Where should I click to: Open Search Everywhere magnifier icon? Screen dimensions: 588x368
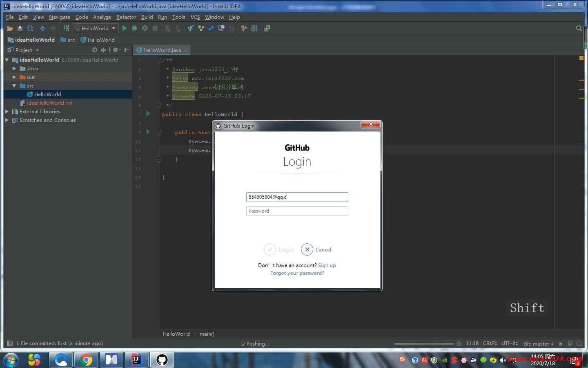click(579, 28)
